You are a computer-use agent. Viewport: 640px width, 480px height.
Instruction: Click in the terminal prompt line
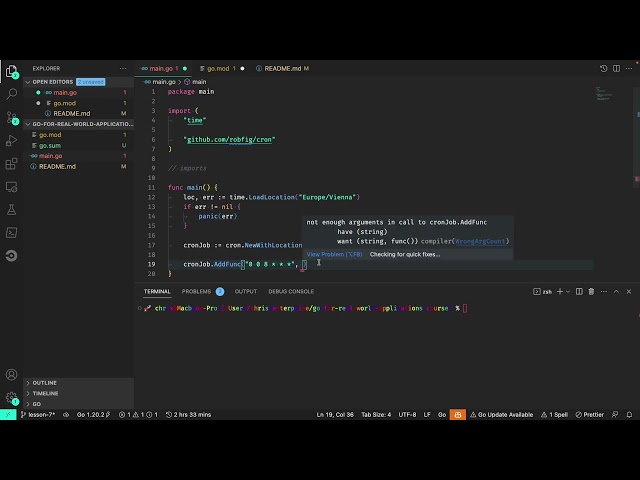point(304,309)
